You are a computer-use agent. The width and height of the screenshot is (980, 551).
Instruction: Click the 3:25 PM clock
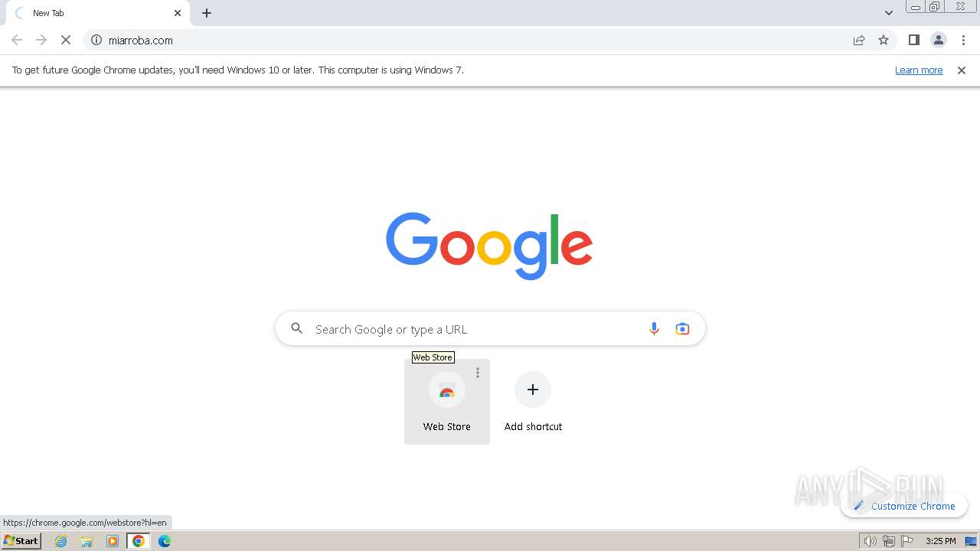point(940,541)
